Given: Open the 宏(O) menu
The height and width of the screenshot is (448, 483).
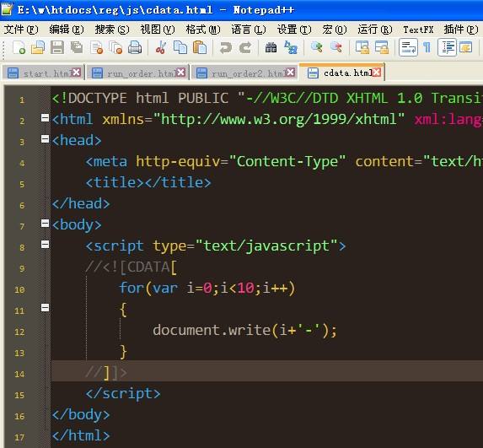Looking at the screenshot, I should pyautogui.click(x=334, y=30).
